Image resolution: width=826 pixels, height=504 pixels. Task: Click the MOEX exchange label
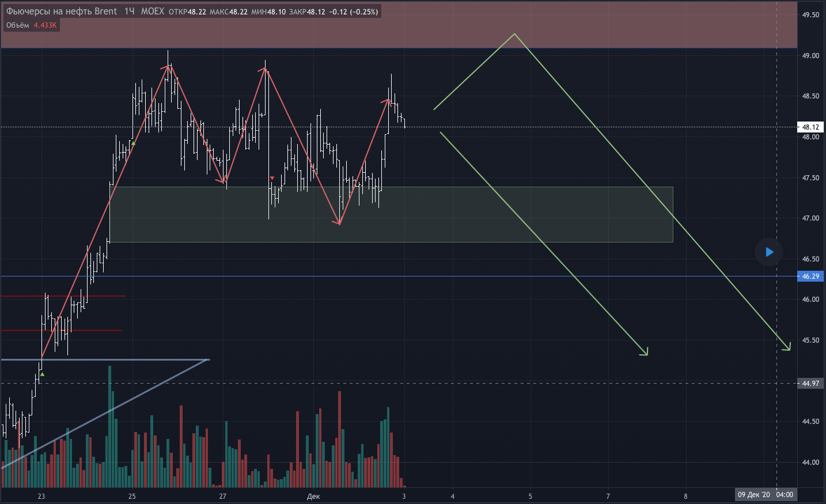pos(153,12)
